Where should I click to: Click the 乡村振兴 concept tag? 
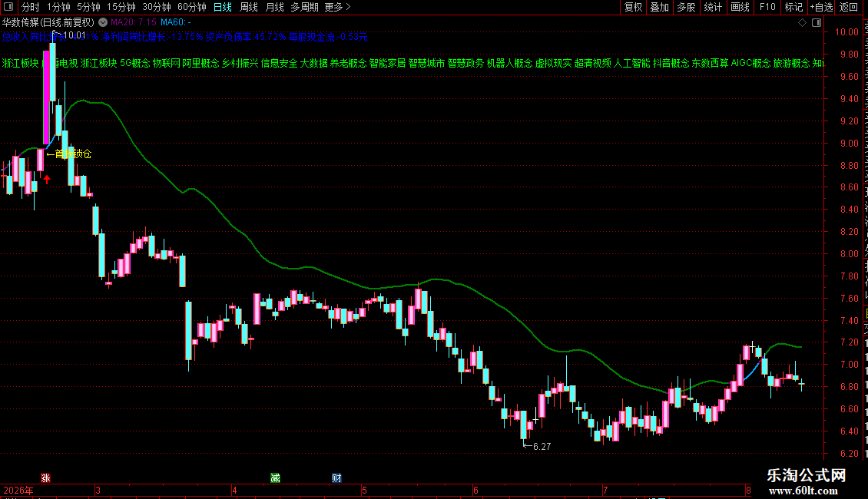(240, 63)
